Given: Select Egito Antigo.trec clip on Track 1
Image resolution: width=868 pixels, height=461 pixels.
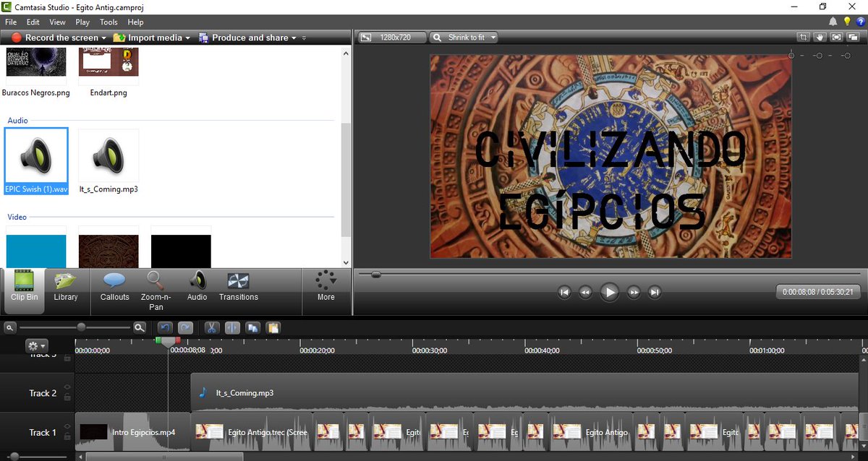Looking at the screenshot, I should 252,432.
